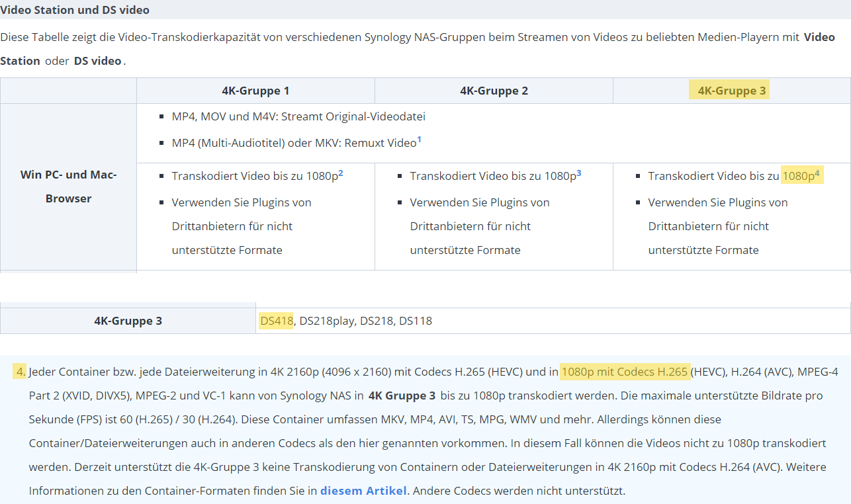Click 'unterstützte Formate' in 4K-Gruppe 3 column
Viewport: 851px width, 504px height.
click(x=703, y=250)
